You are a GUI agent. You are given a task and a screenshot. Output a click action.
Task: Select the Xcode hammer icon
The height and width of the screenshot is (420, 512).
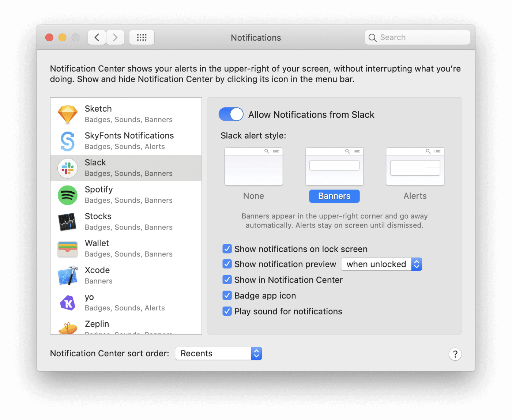tap(68, 275)
